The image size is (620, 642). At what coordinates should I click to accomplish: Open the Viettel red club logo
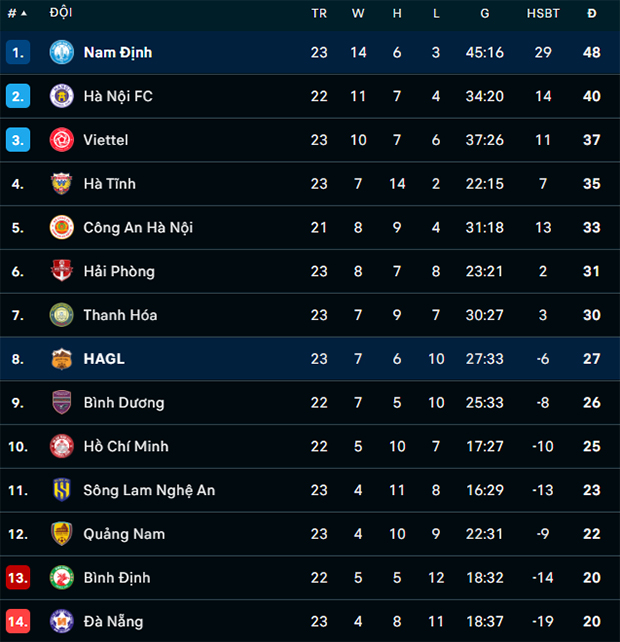click(x=61, y=140)
